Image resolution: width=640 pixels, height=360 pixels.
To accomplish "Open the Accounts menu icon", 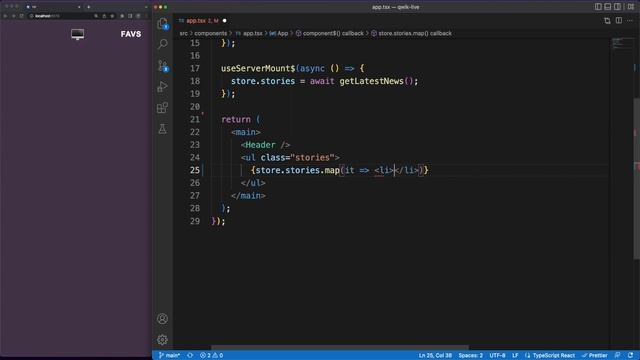I will pyautogui.click(x=162, y=318).
